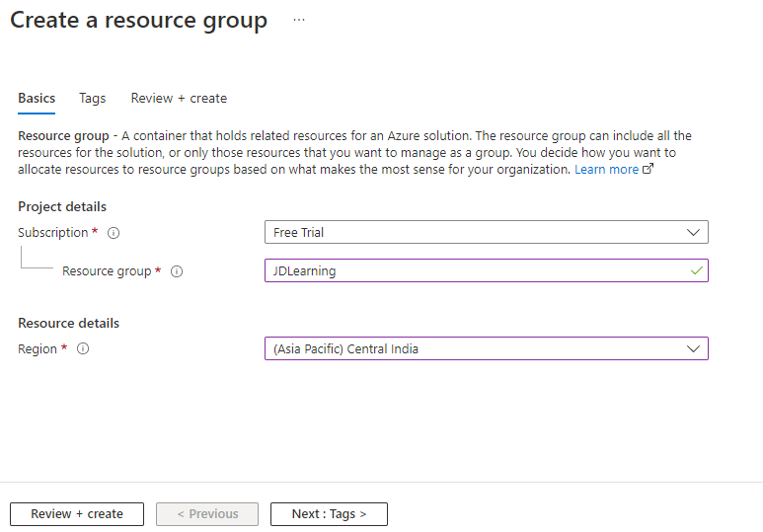The width and height of the screenshot is (763, 532).
Task: Click the Next : Tags button
Action: pos(329,514)
